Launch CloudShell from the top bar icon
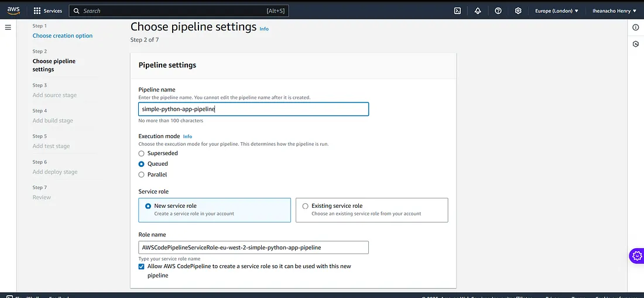The width and height of the screenshot is (644, 298). tap(457, 11)
